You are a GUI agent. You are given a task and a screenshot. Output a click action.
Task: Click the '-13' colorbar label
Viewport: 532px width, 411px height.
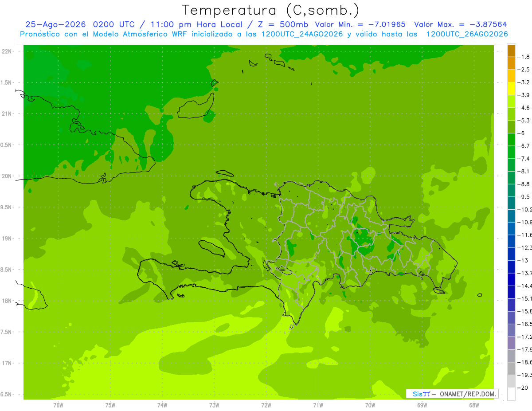[x=523, y=260]
